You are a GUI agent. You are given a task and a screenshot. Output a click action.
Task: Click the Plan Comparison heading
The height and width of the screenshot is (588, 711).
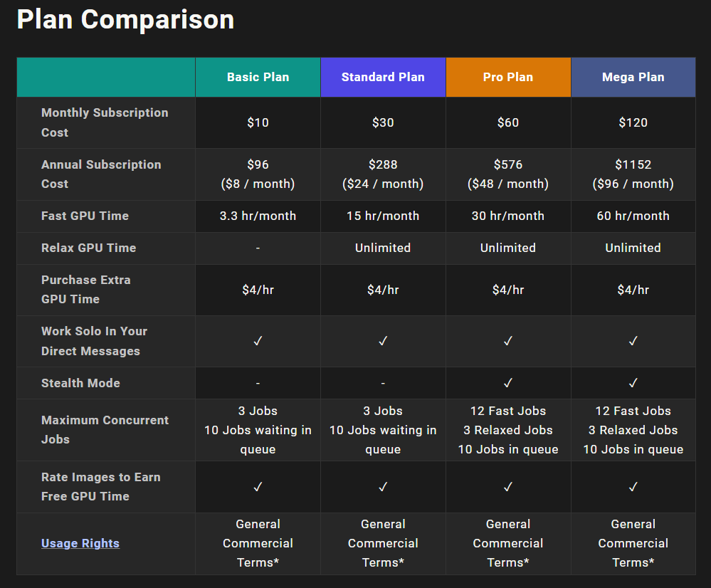(125, 19)
